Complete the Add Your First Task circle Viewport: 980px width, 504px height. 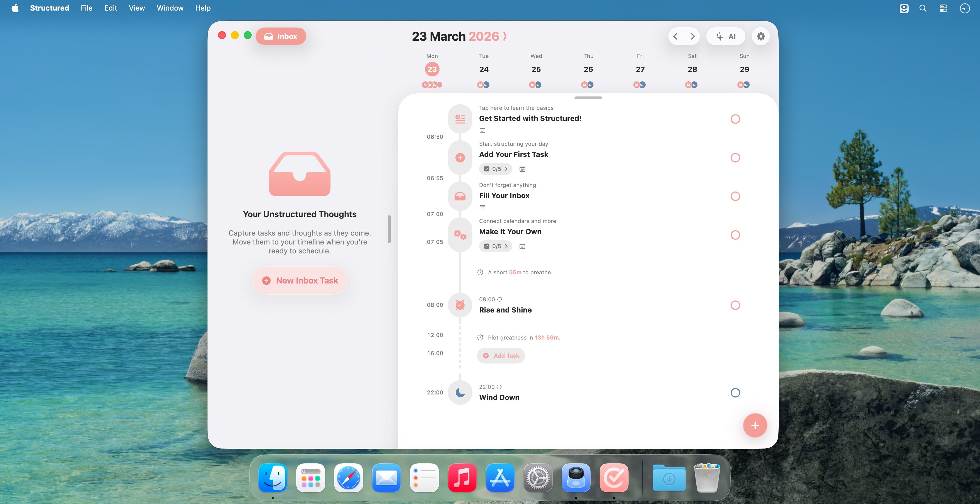tap(735, 158)
